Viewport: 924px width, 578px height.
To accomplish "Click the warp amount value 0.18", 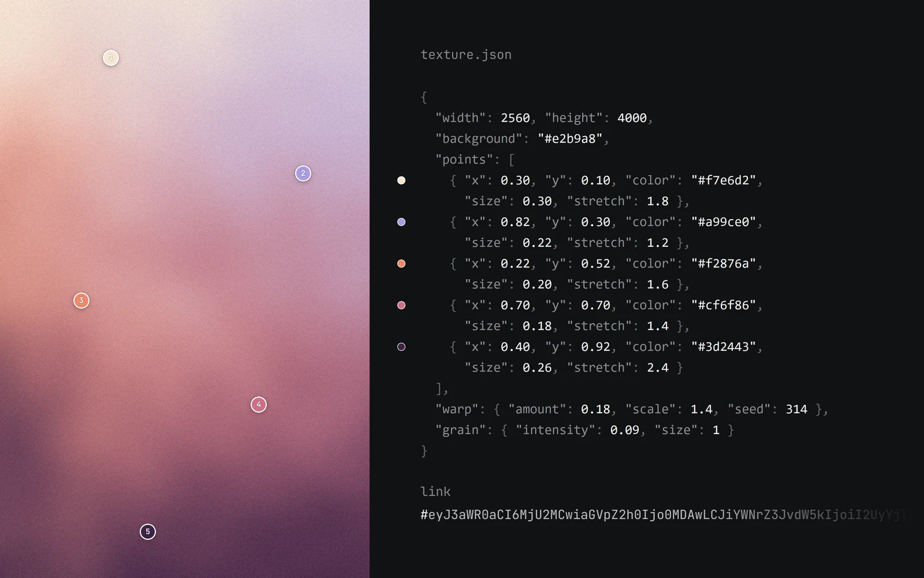I will click(x=595, y=409).
